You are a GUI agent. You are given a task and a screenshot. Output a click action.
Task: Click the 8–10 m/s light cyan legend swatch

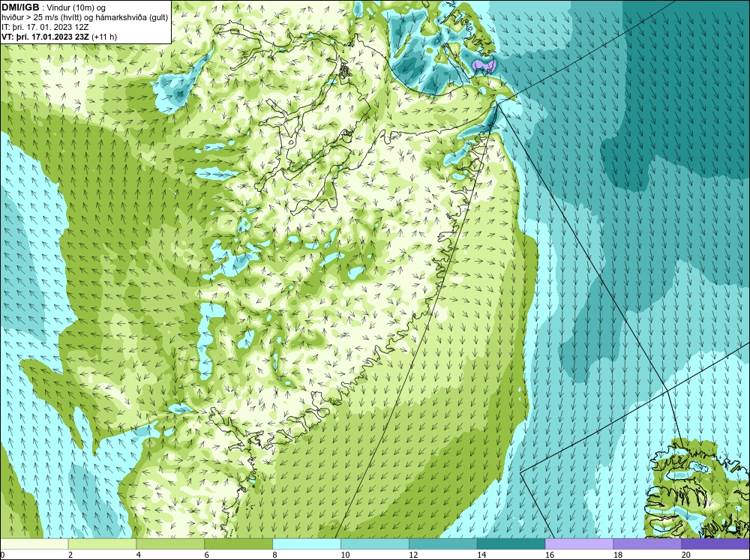(307, 544)
